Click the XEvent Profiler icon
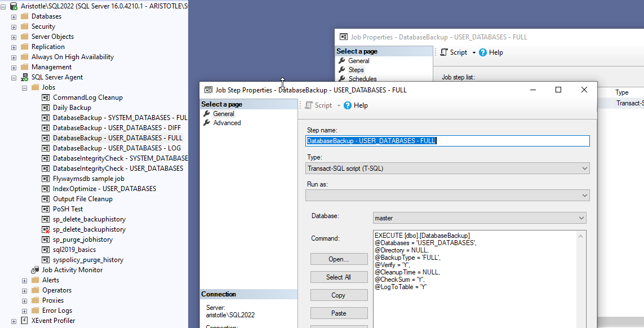Screen dimensions: 644x328 pos(25,321)
